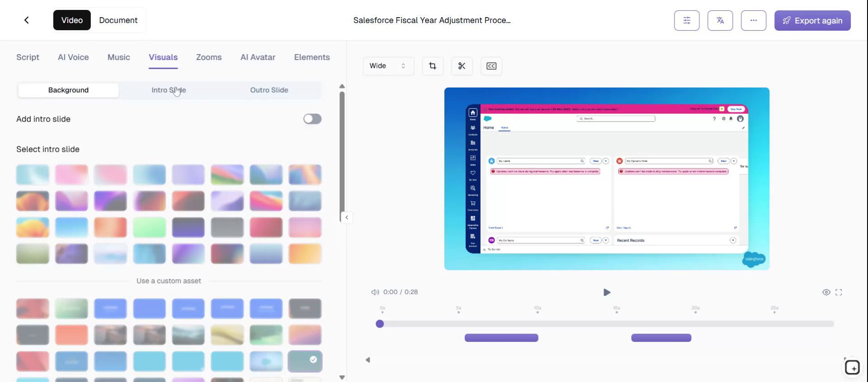
Task: Open the AI Voice tab
Action: (73, 57)
